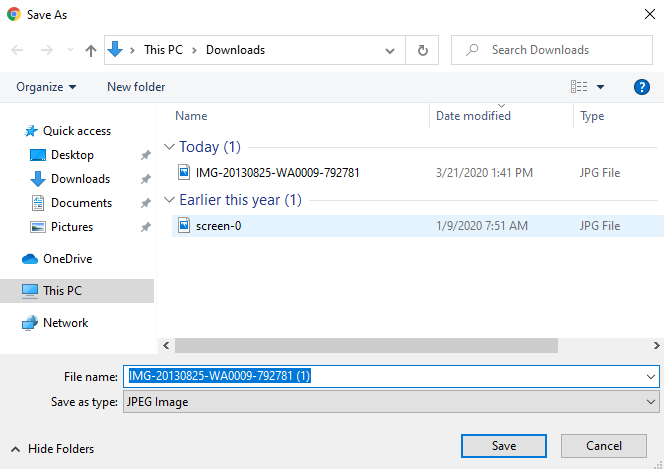Click the JPG icon of screen-0
Screen dimensions: 664x469
pyautogui.click(x=184, y=225)
